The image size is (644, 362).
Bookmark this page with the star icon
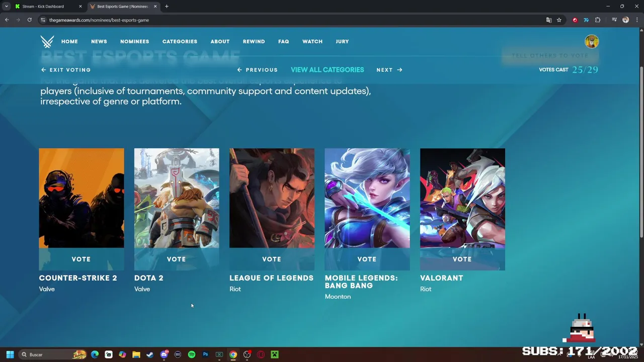click(x=559, y=20)
